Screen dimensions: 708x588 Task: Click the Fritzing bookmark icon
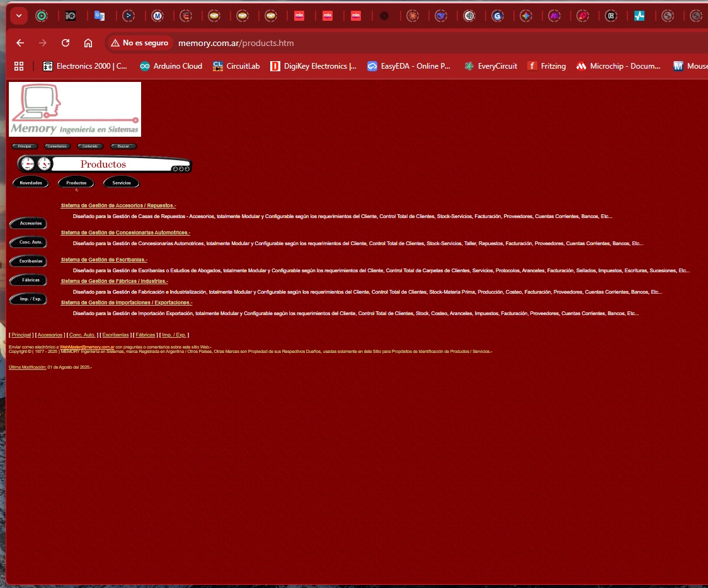[533, 66]
